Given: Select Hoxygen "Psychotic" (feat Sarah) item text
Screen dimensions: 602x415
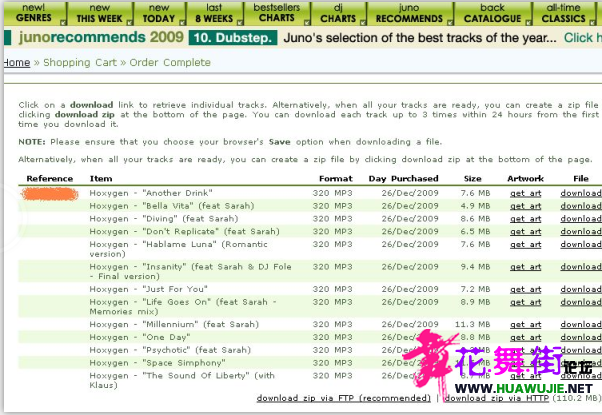Looking at the screenshot, I should point(170,350).
